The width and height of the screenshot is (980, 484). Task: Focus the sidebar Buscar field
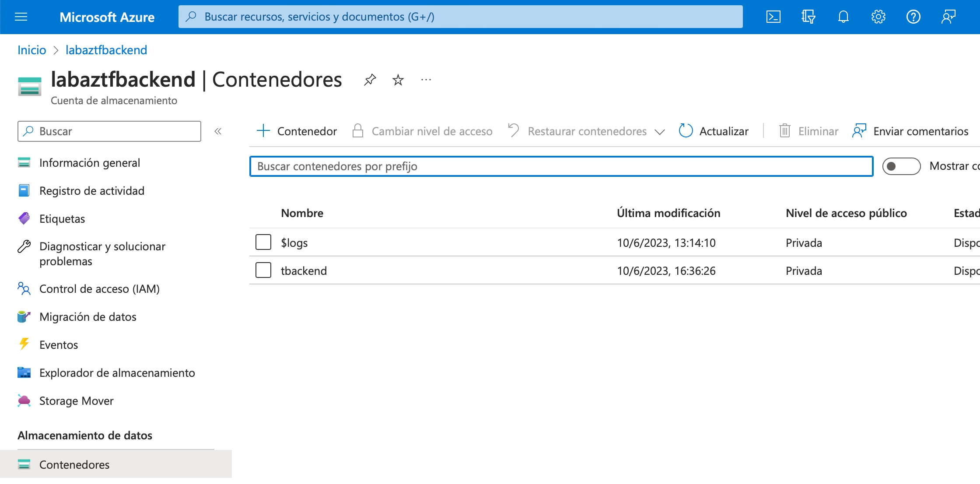point(109,131)
